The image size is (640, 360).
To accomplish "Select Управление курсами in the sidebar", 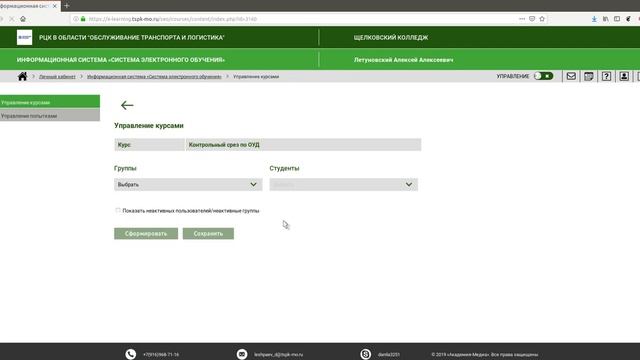I will click(x=50, y=102).
